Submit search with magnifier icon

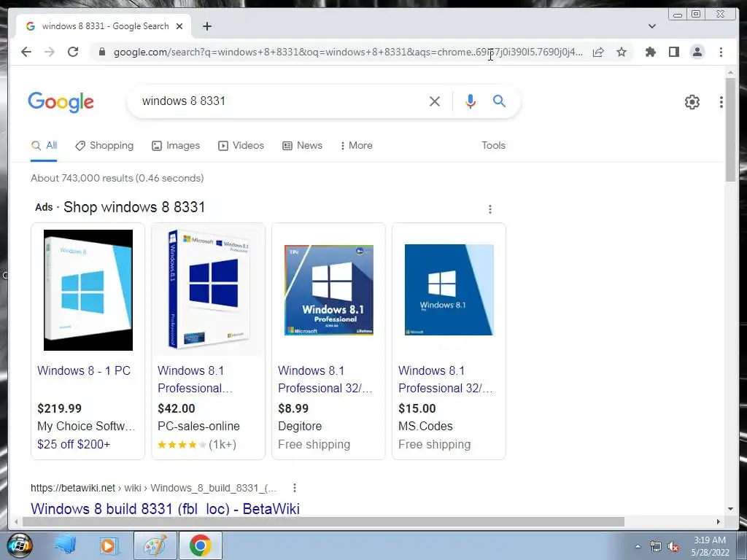(499, 101)
